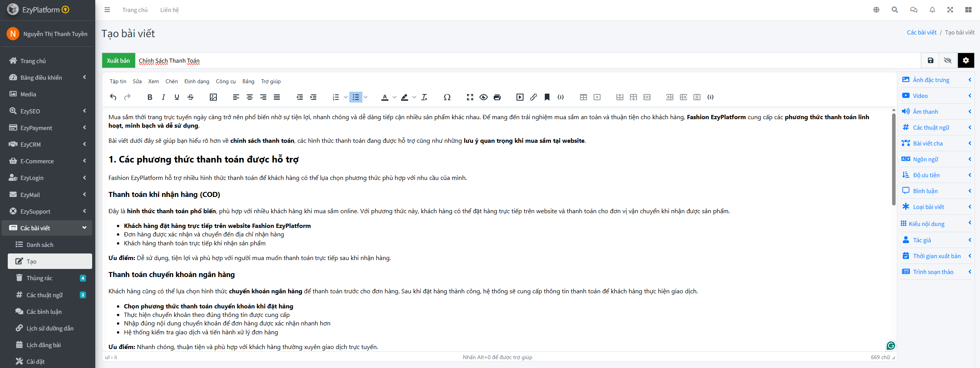Go to Các bài viết breadcrumb link
980x368 pixels.
click(x=922, y=33)
